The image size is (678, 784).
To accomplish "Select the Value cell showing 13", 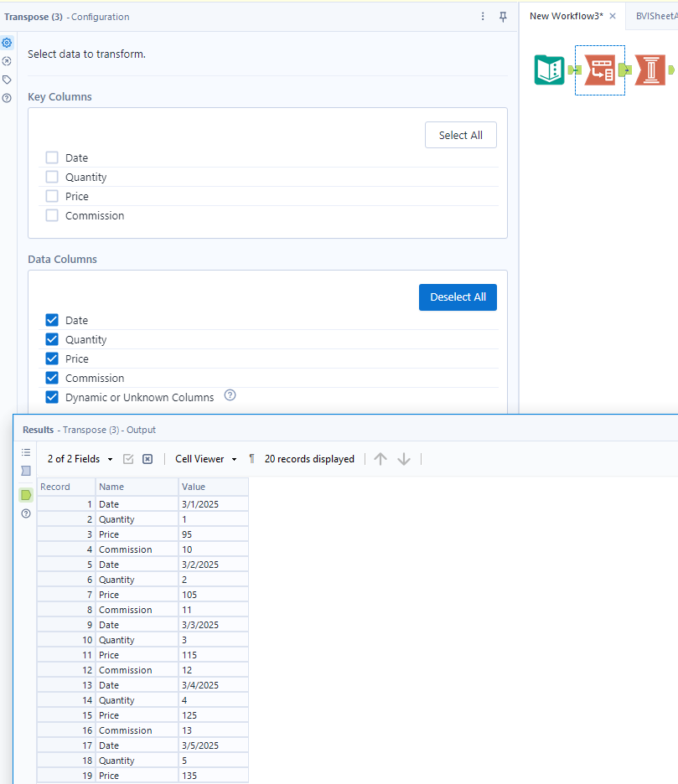I will 214,730.
